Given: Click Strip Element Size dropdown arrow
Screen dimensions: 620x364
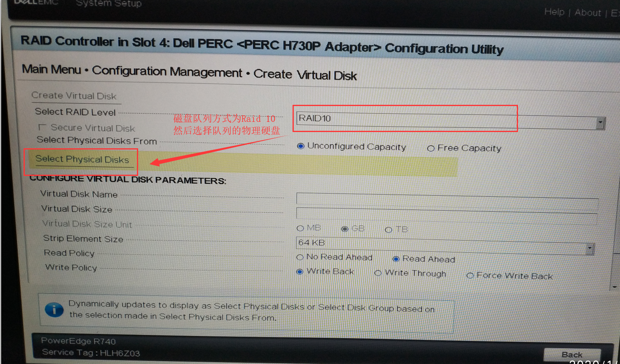Looking at the screenshot, I should pyautogui.click(x=590, y=249).
